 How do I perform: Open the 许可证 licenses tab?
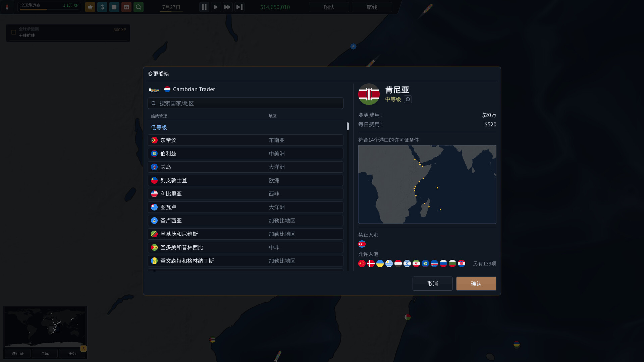[x=17, y=353]
